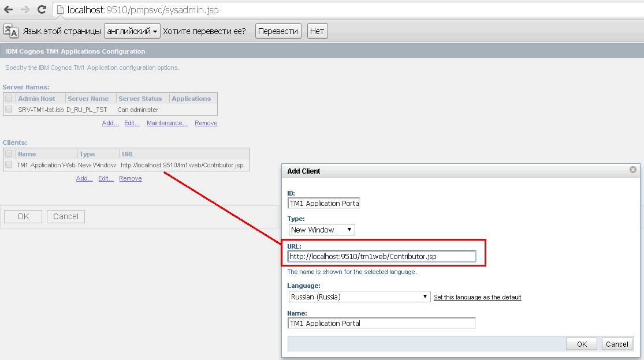Open the Language dropdown showing 'Russian (Russia)'
Image resolution: width=644 pixels, height=360 pixels.
coord(359,297)
